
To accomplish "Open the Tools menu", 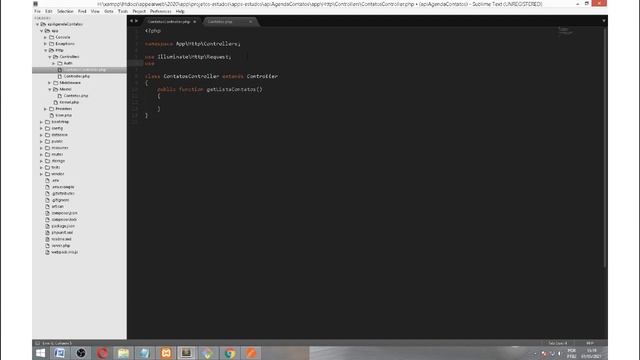I will [x=123, y=11].
